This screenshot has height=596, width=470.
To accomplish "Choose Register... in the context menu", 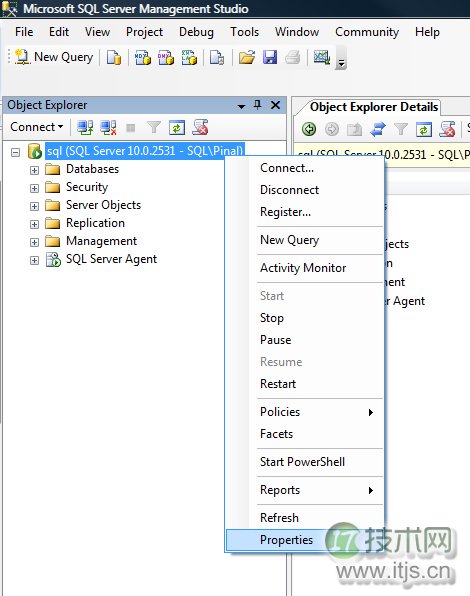I will (x=305, y=212).
